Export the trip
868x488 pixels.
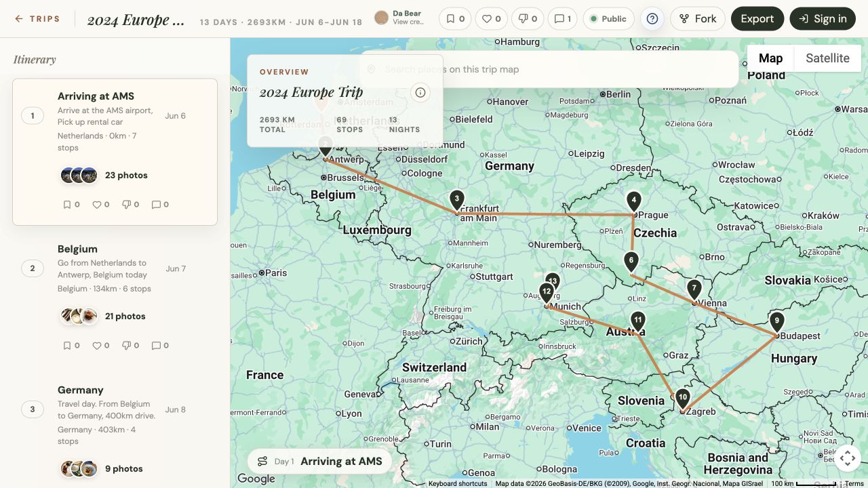757,19
